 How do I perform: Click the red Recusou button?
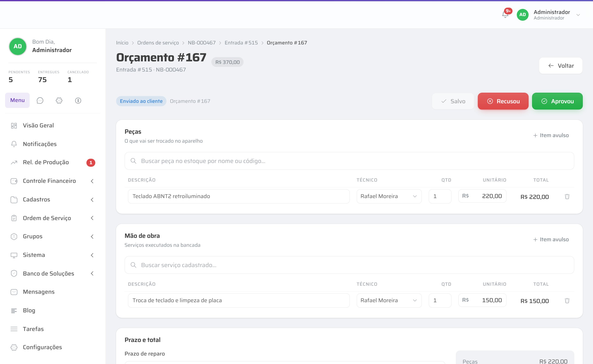(503, 101)
